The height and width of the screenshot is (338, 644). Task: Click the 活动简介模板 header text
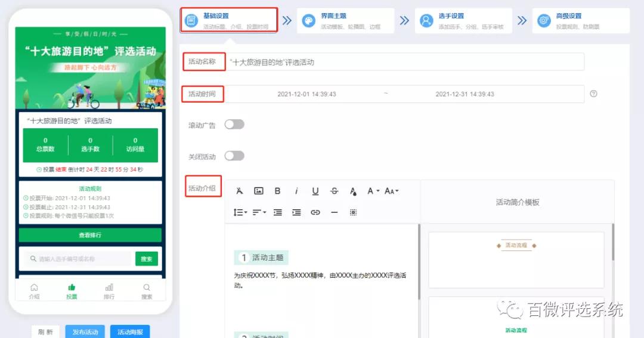518,202
